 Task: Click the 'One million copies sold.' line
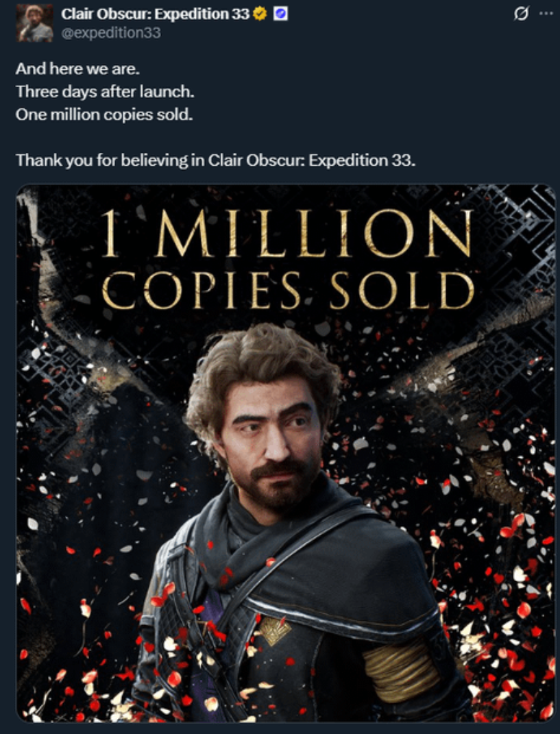(104, 114)
